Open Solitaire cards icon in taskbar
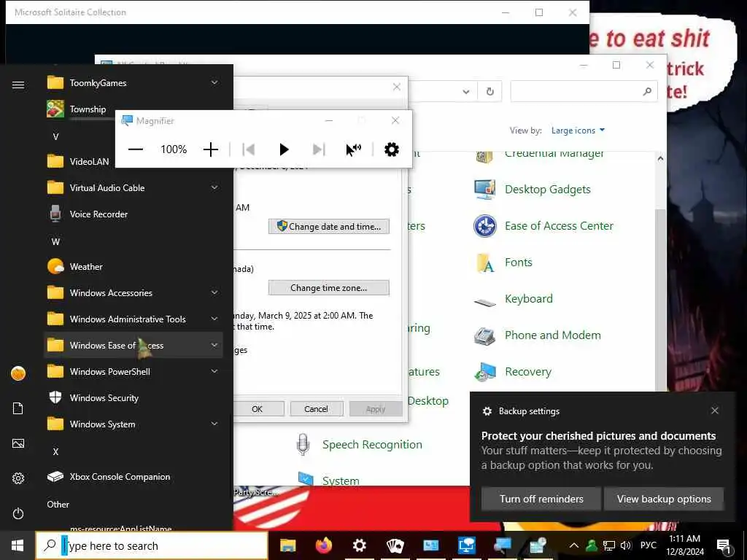747x560 pixels. coord(395,545)
